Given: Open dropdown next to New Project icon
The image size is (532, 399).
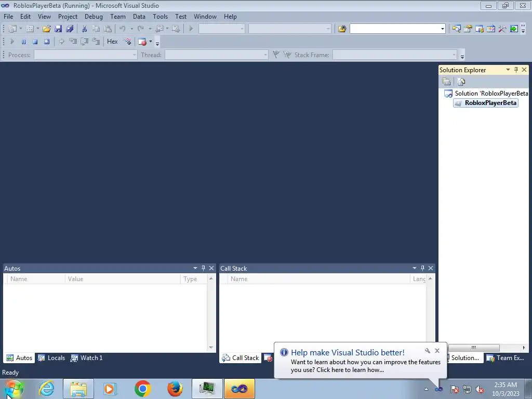Looking at the screenshot, I should (20, 29).
